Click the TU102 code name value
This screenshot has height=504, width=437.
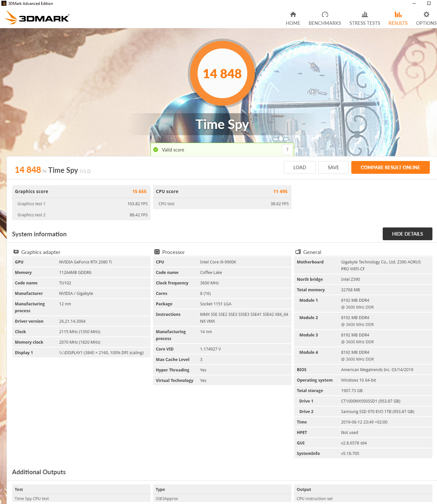65,283
